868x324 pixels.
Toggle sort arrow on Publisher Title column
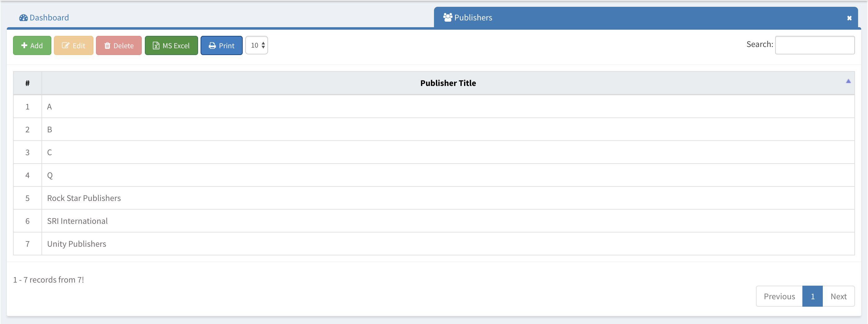pos(848,81)
